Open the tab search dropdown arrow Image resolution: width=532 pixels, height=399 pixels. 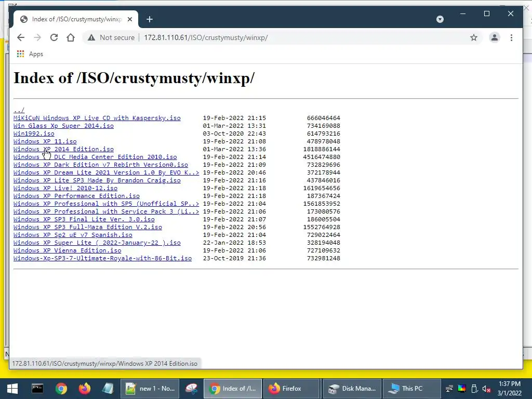(440, 19)
